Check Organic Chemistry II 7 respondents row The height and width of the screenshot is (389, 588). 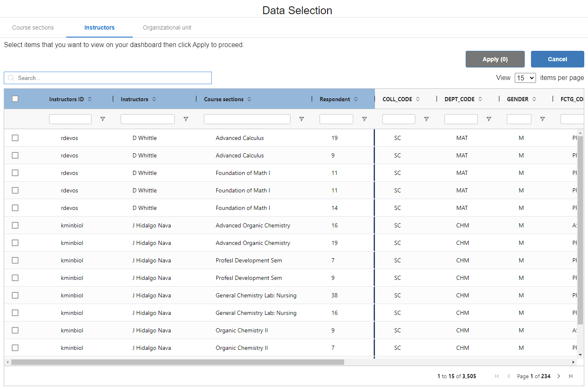click(15, 348)
